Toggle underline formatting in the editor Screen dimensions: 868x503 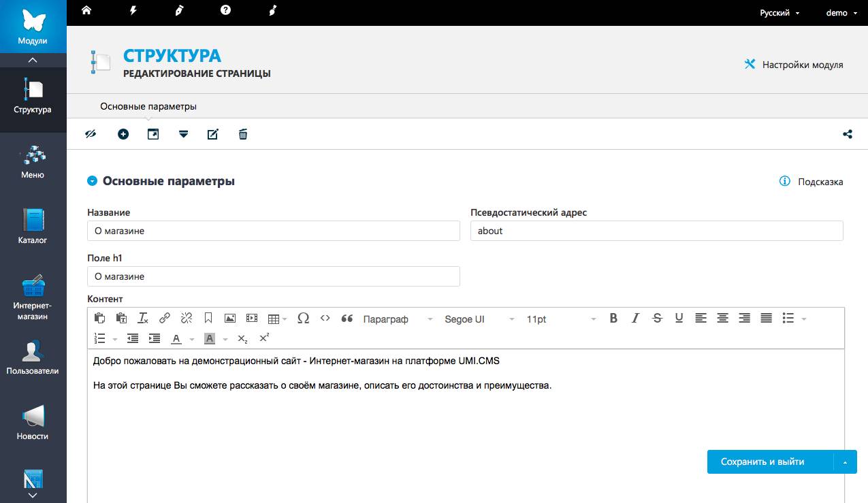679,319
